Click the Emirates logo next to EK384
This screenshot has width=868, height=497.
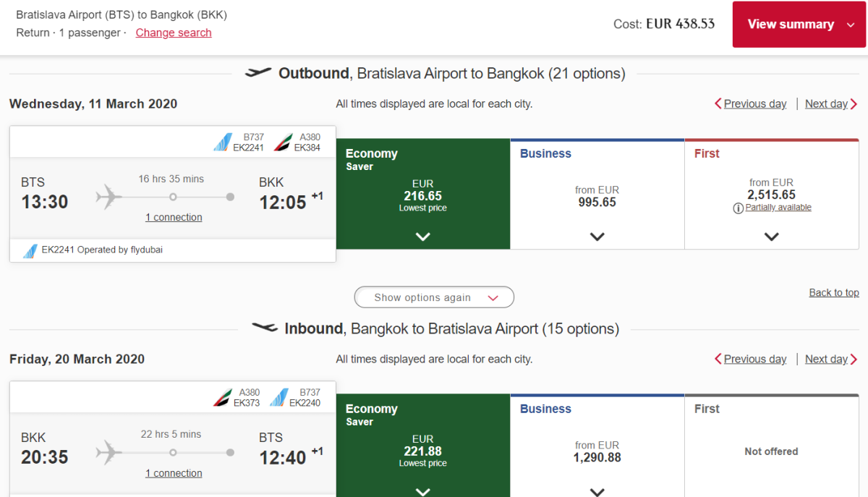(283, 143)
